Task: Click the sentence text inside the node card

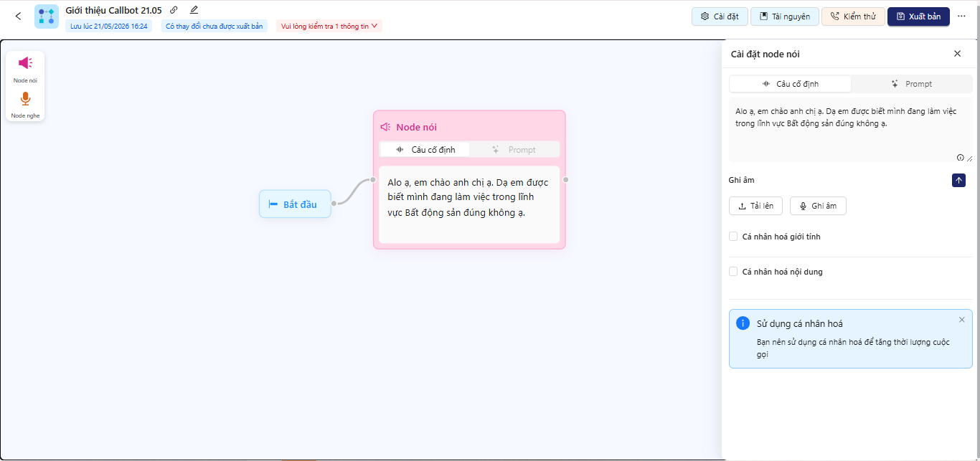Action: pyautogui.click(x=468, y=197)
